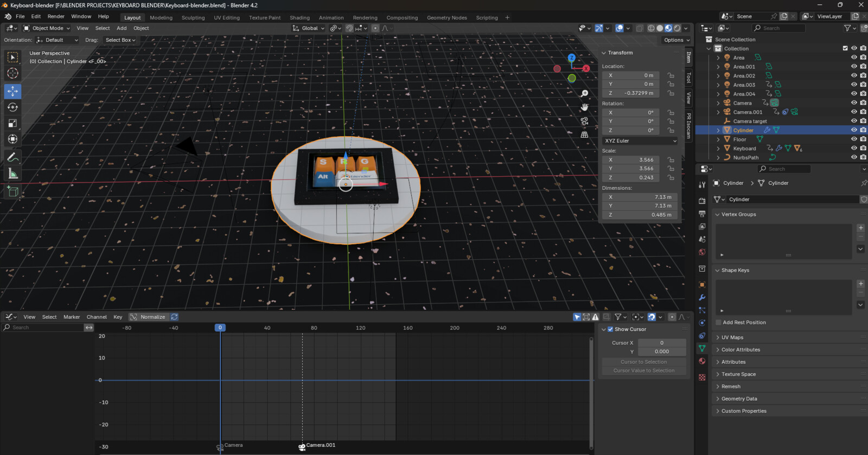Enable Add Rest Position checkbox
Viewport: 868px width, 455px height.
pyautogui.click(x=718, y=323)
